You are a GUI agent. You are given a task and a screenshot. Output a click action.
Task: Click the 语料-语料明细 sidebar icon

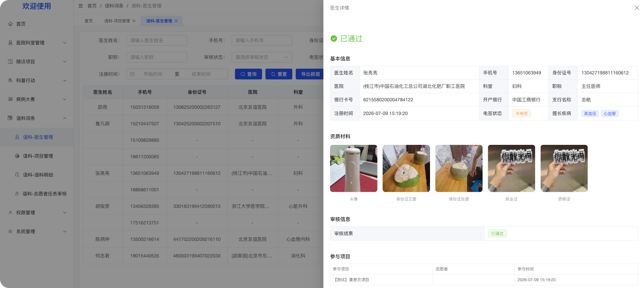[x=17, y=175]
